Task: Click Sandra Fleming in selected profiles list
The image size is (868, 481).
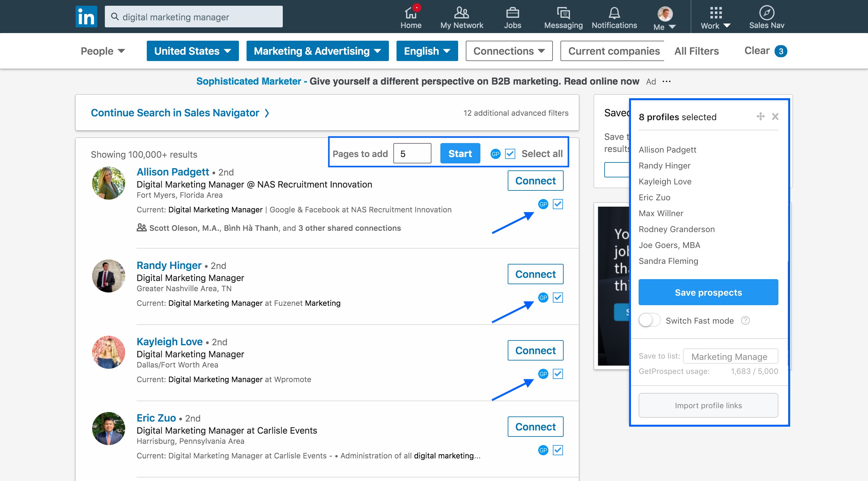Action: click(668, 261)
